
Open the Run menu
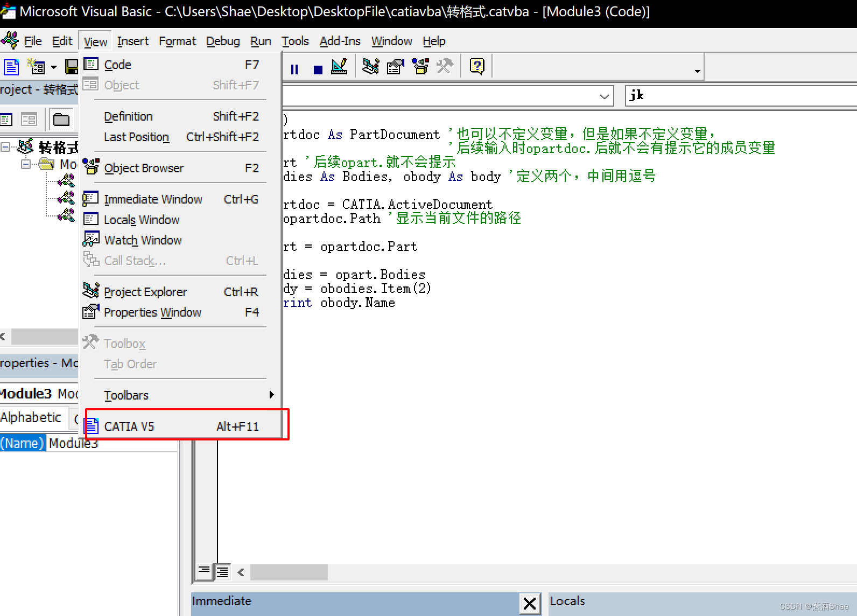(261, 41)
